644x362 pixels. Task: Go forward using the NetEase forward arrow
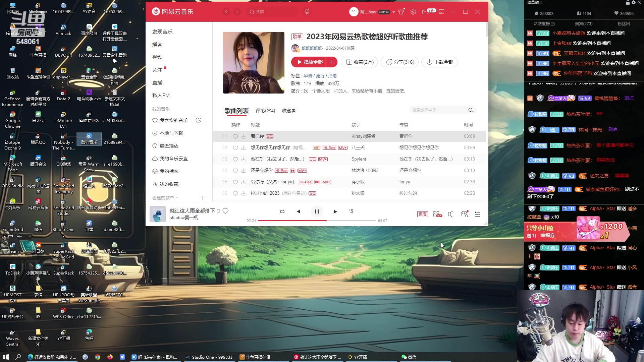click(x=237, y=12)
